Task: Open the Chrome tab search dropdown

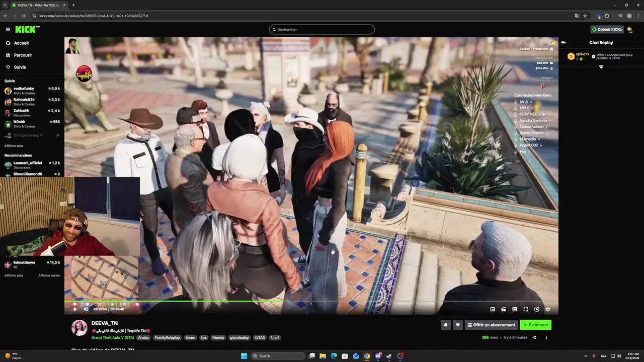Action: pyautogui.click(x=6, y=5)
